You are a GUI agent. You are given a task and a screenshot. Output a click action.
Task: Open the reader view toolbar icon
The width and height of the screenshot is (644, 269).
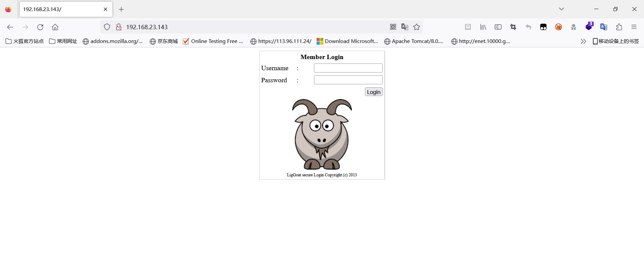point(468,27)
